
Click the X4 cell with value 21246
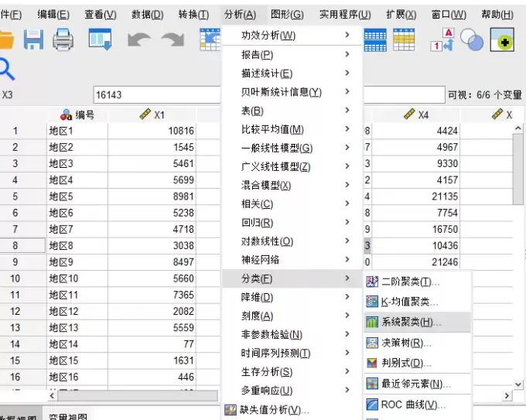point(416,262)
